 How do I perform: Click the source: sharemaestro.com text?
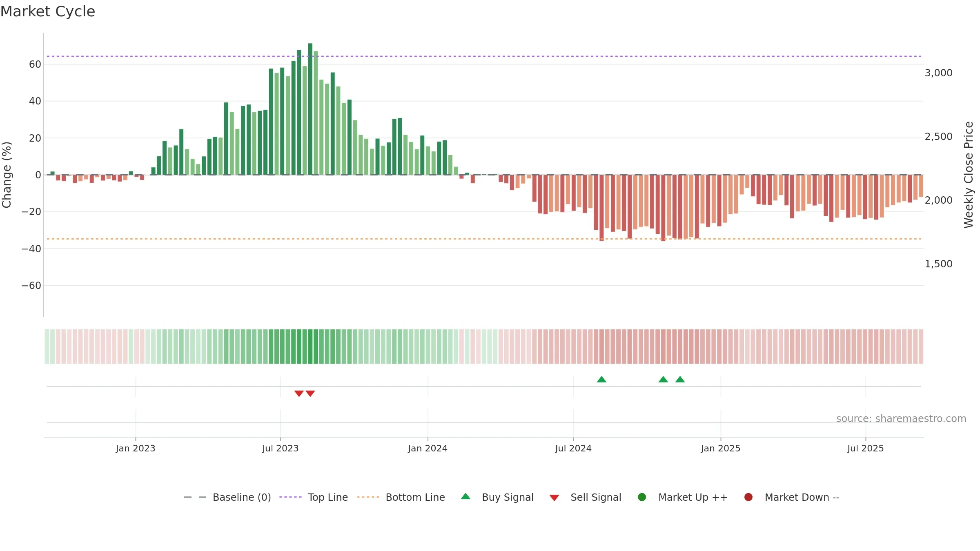coord(901,418)
